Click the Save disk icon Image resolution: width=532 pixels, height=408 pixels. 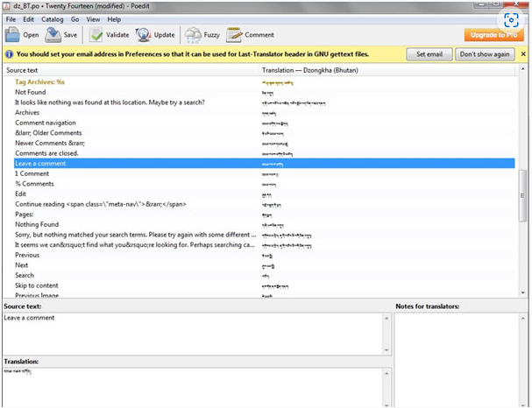(53, 35)
